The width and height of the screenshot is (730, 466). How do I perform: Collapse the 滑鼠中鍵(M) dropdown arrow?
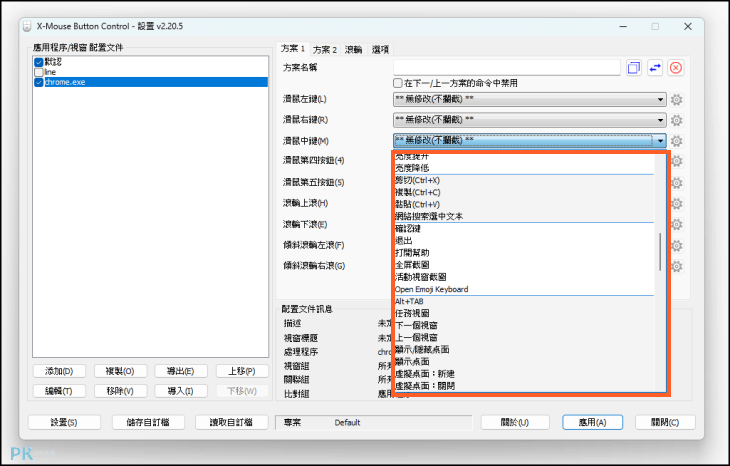point(660,141)
